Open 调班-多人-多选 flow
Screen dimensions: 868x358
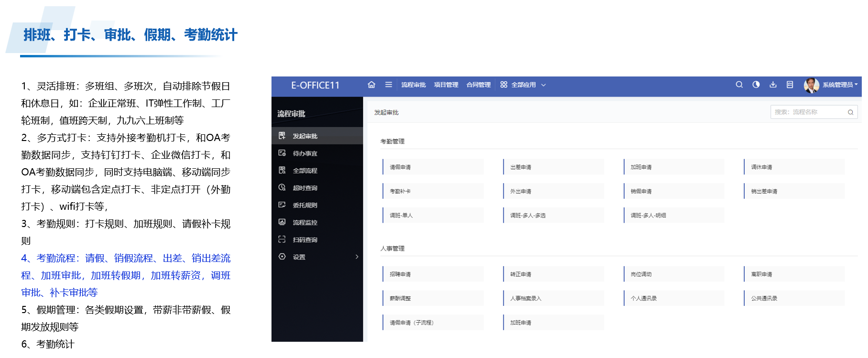click(553, 215)
